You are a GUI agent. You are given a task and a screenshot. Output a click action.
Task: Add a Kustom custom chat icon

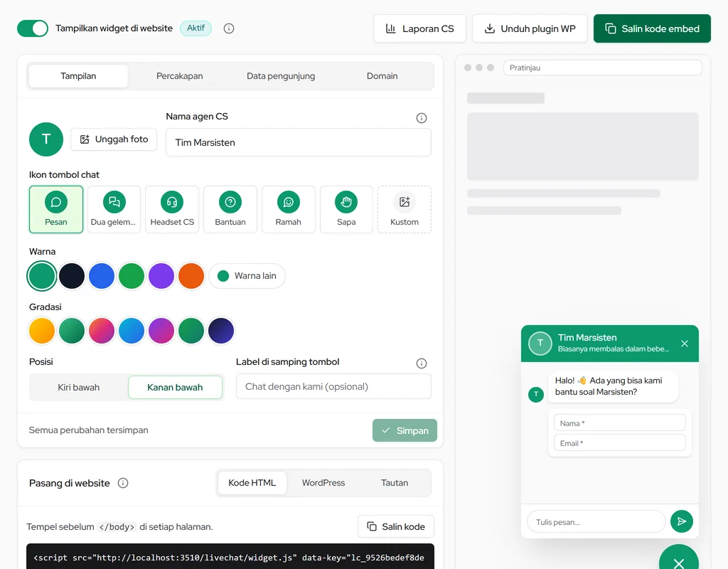[x=405, y=210]
